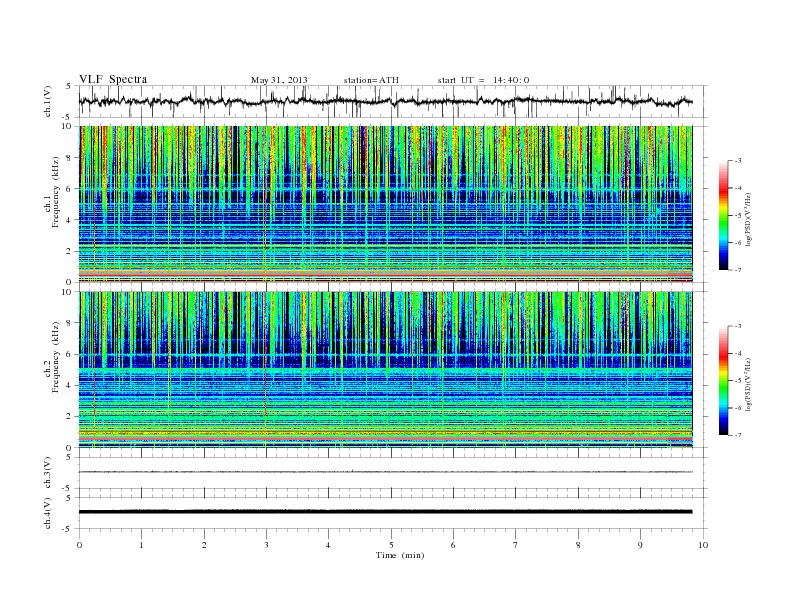Image resolution: width=792 pixels, height=612 pixels.
Task: Click the '4' kHz tick of the ch.2 spectrogram
Action: click(x=69, y=385)
